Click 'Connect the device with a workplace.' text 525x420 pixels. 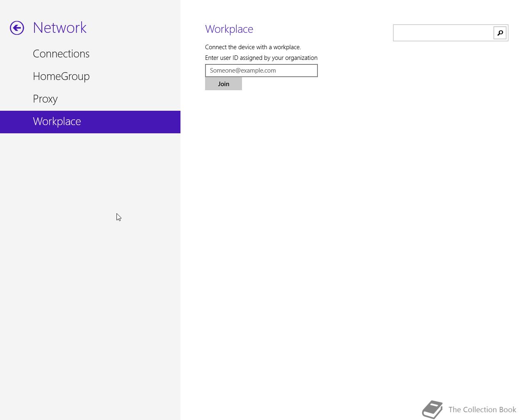(x=253, y=47)
